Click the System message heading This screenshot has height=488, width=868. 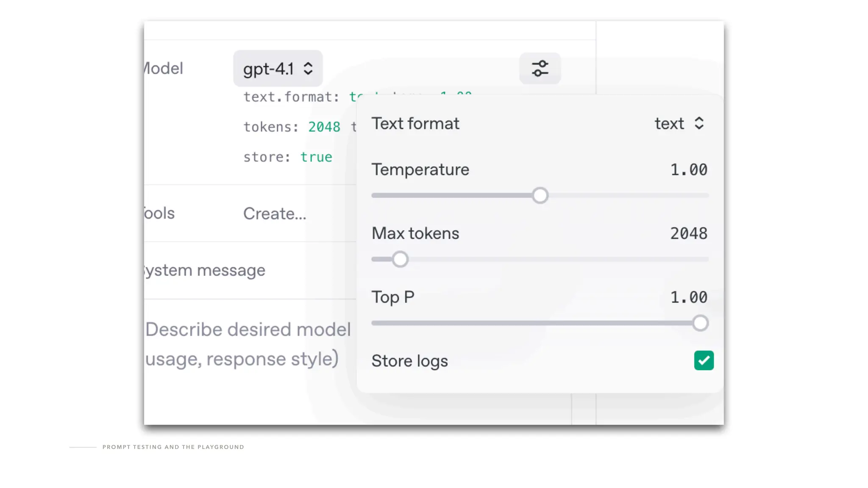tap(205, 270)
